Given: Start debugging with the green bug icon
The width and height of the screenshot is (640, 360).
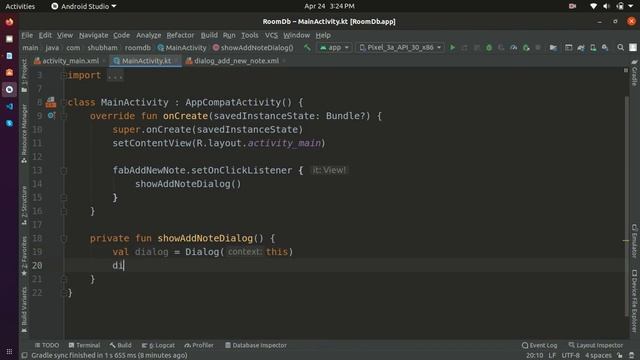Looking at the screenshot, I should click(489, 48).
